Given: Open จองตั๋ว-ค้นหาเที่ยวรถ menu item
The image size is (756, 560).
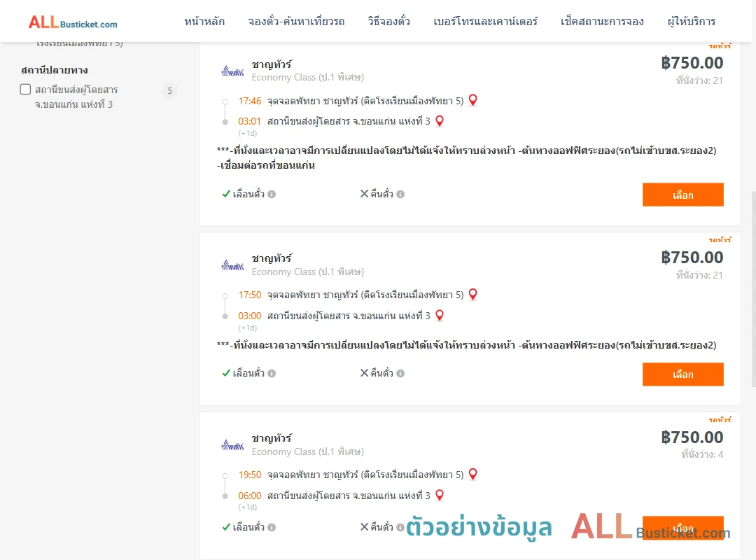Looking at the screenshot, I should click(296, 22).
